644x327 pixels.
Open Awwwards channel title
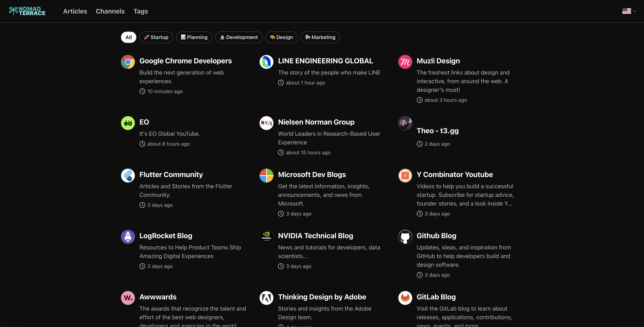pyautogui.click(x=158, y=297)
